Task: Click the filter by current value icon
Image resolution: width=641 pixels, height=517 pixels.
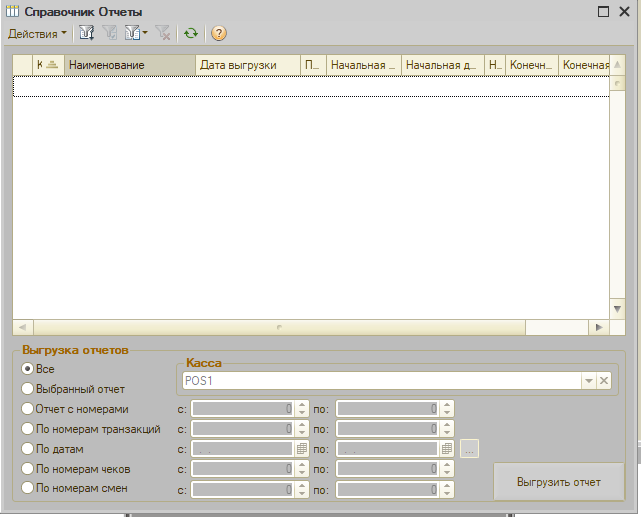Action: (x=110, y=33)
